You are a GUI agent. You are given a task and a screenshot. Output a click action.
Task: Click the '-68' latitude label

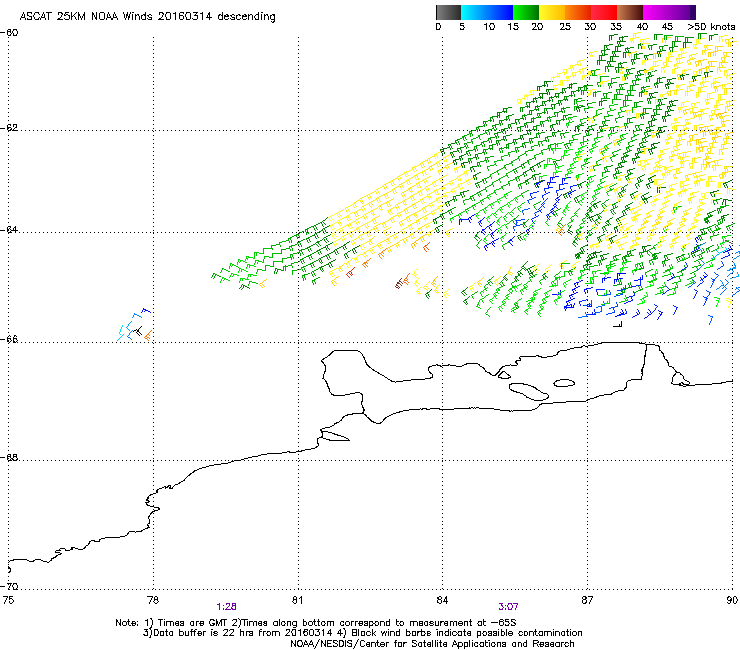tap(9, 457)
